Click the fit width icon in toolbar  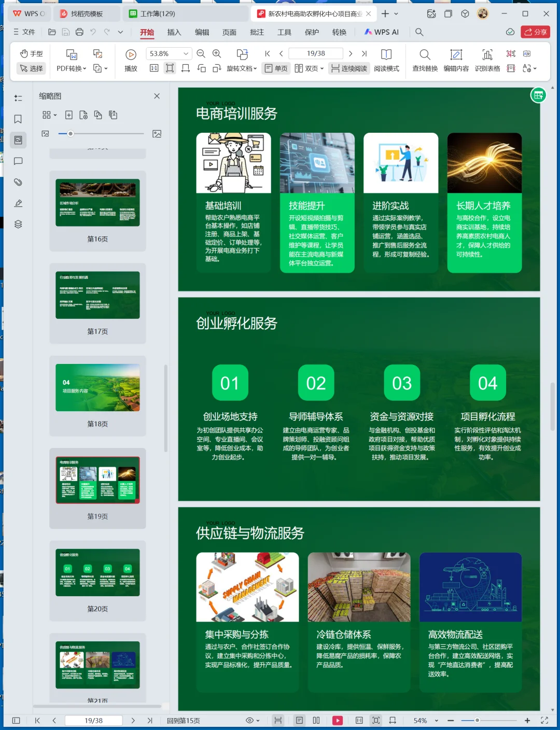click(x=186, y=68)
